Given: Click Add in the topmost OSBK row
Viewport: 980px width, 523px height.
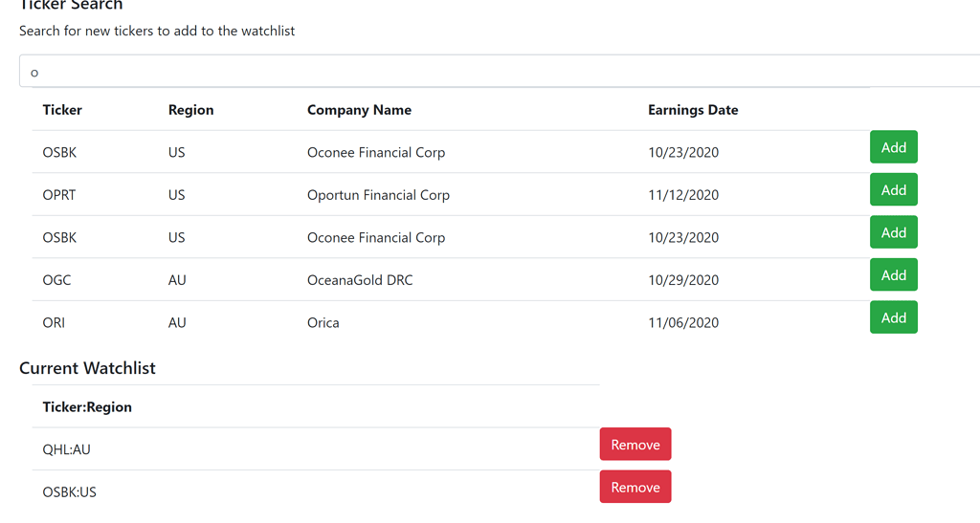Looking at the screenshot, I should click(x=893, y=146).
